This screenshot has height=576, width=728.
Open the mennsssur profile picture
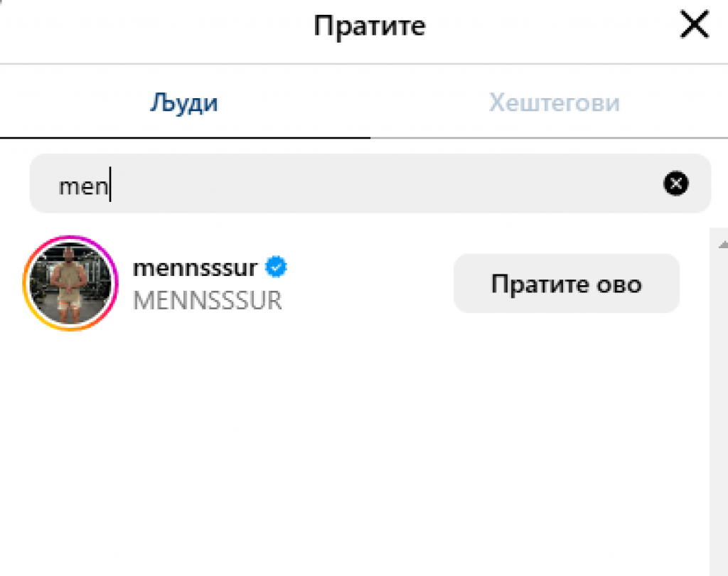pos(70,284)
